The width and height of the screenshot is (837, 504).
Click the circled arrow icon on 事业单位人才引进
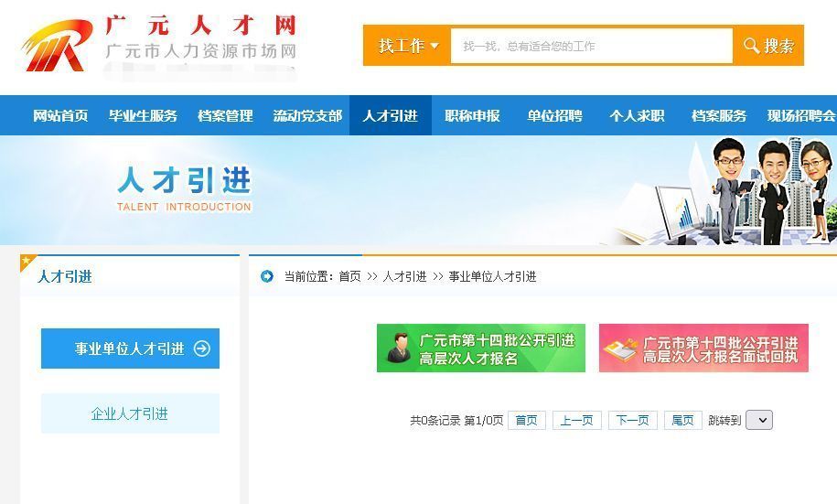[x=202, y=349]
